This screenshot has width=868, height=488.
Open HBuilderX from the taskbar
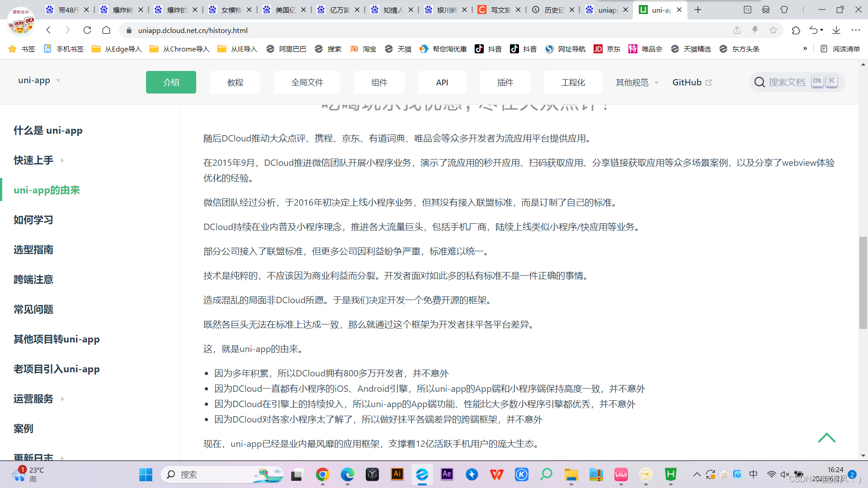pyautogui.click(x=670, y=474)
